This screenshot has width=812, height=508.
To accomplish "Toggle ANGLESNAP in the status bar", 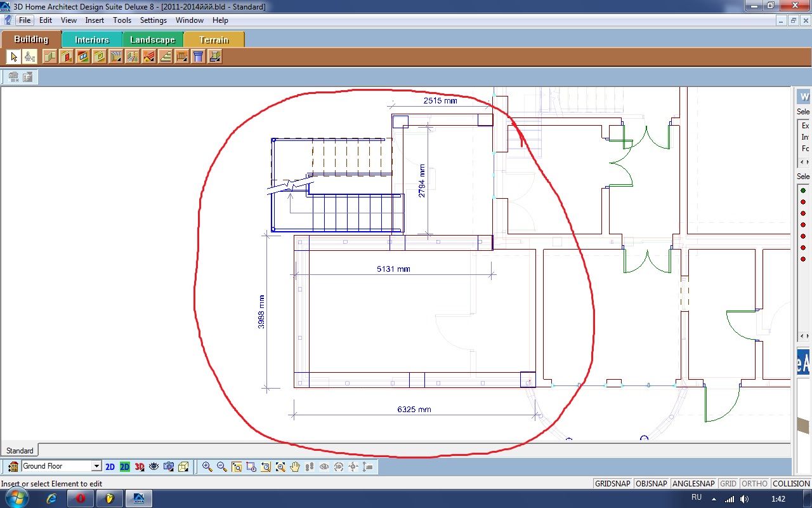I will (693, 484).
